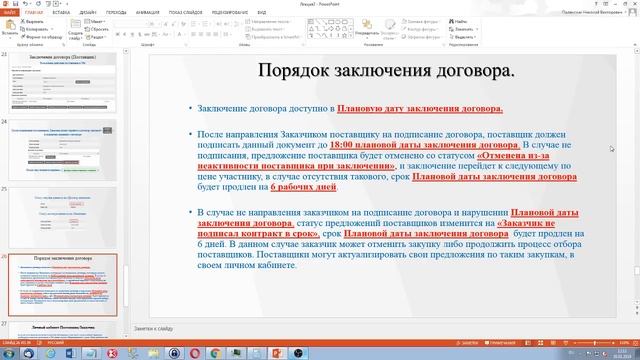Viewport: 640px width, 360px height.
Task: Click the 'Заметки к слайду' notes field
Action: click(153, 329)
